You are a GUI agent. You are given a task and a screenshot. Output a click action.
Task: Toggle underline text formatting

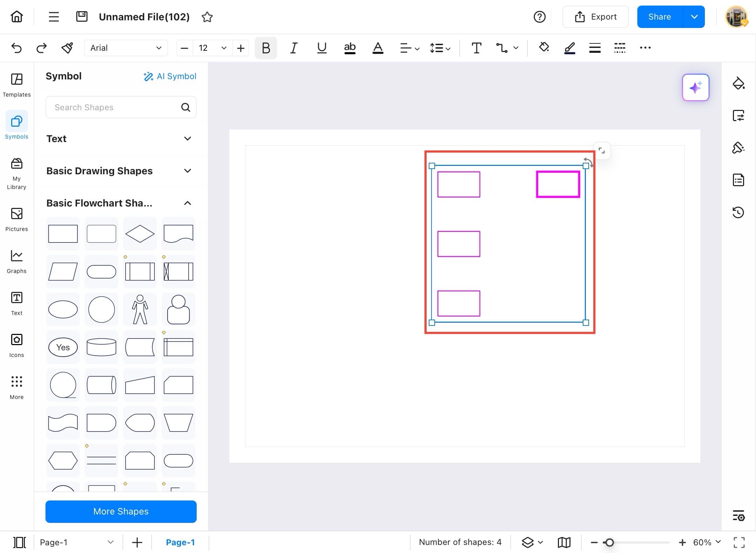point(322,48)
